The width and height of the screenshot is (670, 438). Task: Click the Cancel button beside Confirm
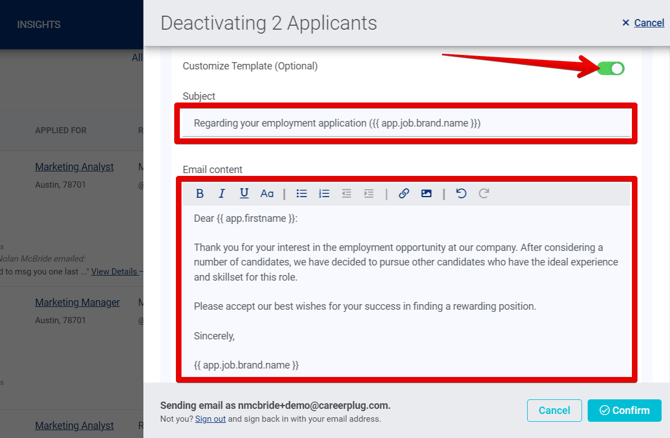(554, 410)
